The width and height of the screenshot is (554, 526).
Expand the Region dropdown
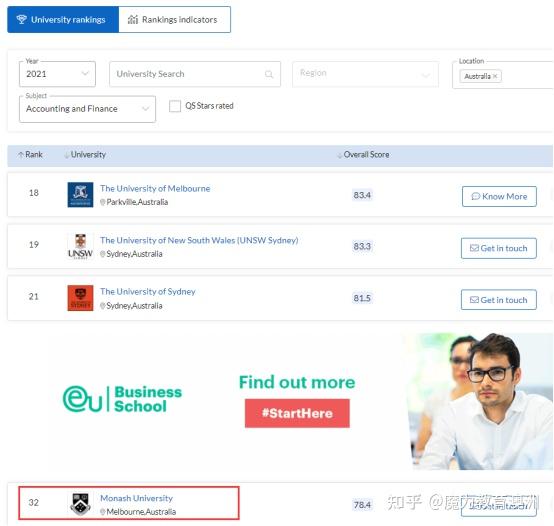365,73
